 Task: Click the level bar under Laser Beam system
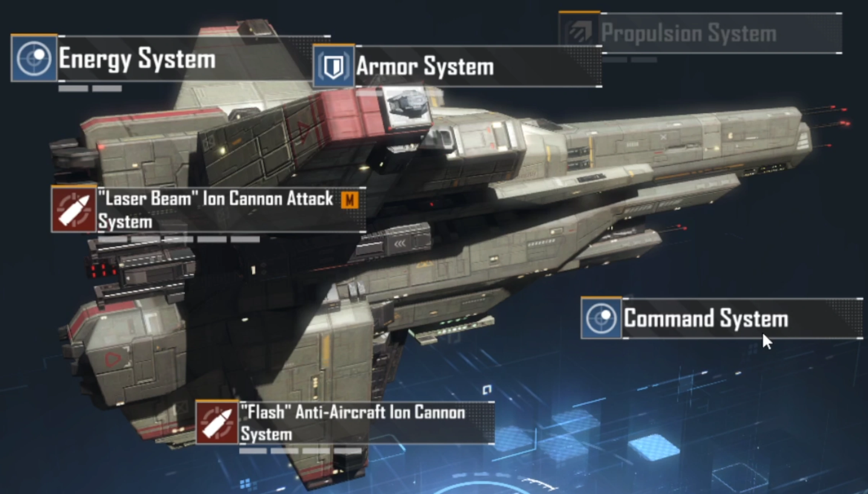179,239
